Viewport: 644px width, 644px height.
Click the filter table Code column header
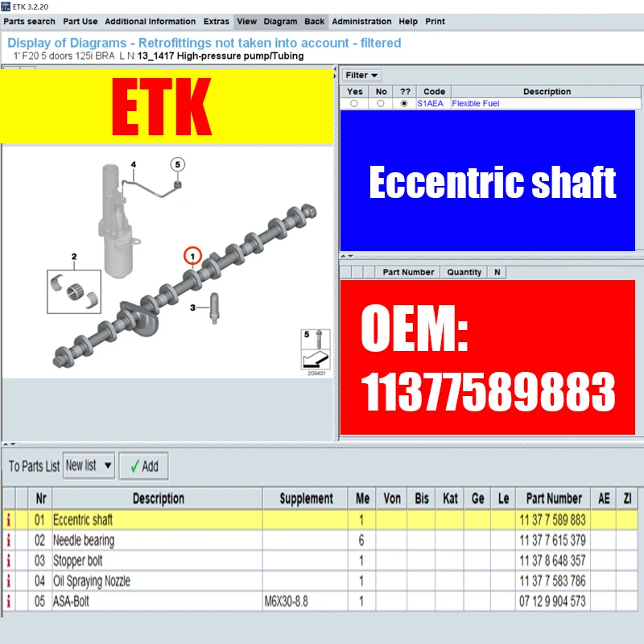[x=434, y=92]
